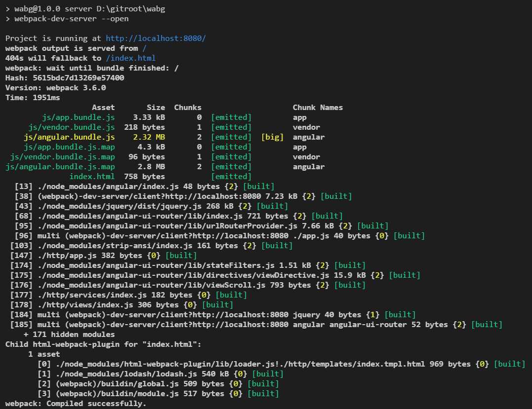Image resolution: width=532 pixels, height=409 pixels.
Task: Click the 1 asset line
Action: pyautogui.click(x=44, y=354)
